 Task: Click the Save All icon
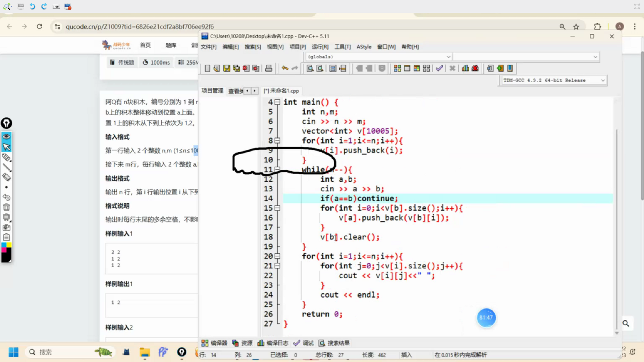coord(236,68)
